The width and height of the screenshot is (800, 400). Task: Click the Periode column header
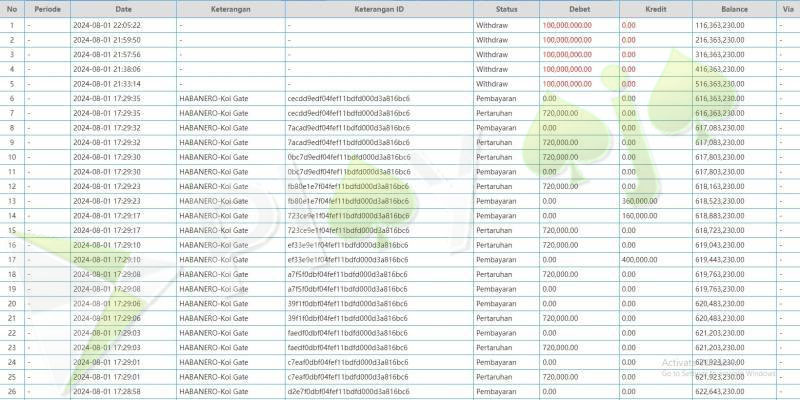(x=47, y=8)
